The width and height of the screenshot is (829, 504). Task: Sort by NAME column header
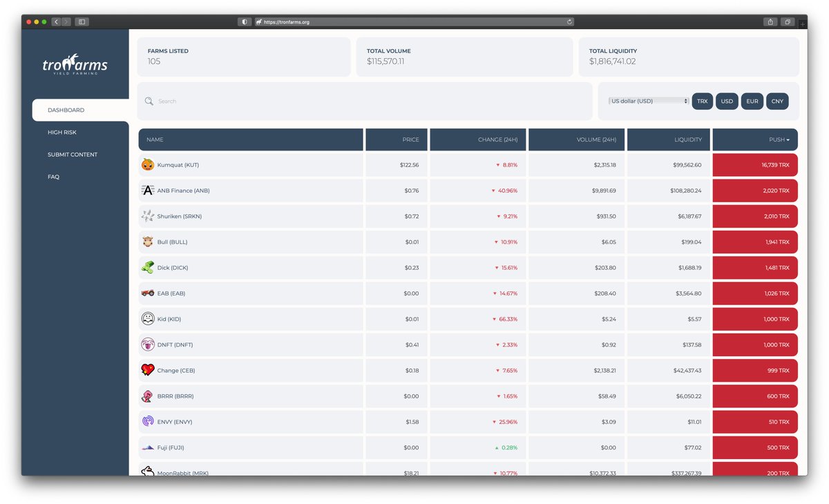[x=251, y=139]
